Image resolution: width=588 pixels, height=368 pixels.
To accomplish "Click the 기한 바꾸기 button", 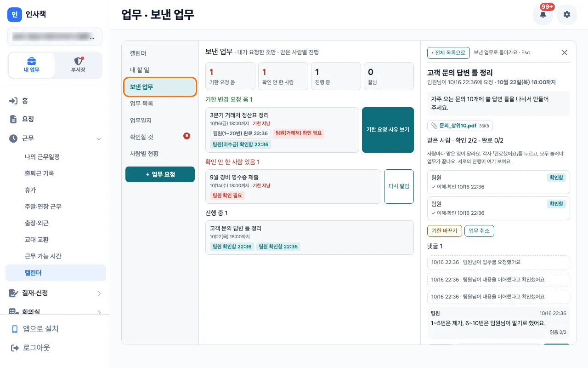I will click(445, 231).
